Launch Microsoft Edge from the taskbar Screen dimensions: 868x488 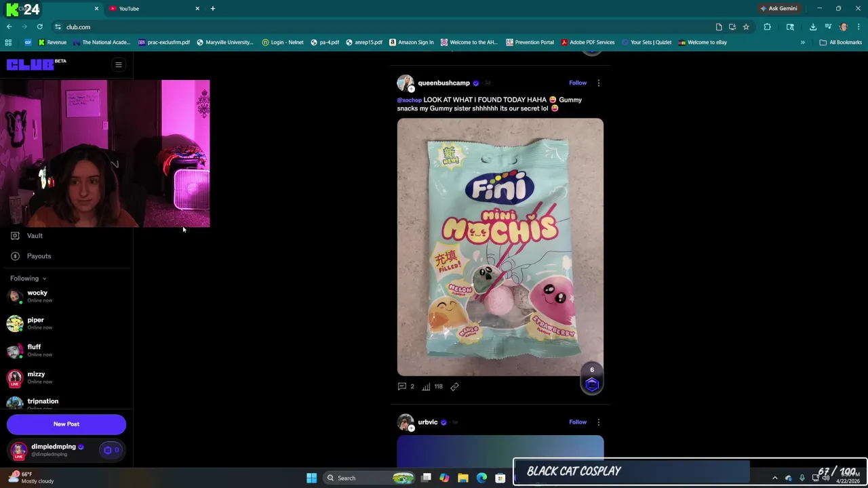(x=481, y=479)
